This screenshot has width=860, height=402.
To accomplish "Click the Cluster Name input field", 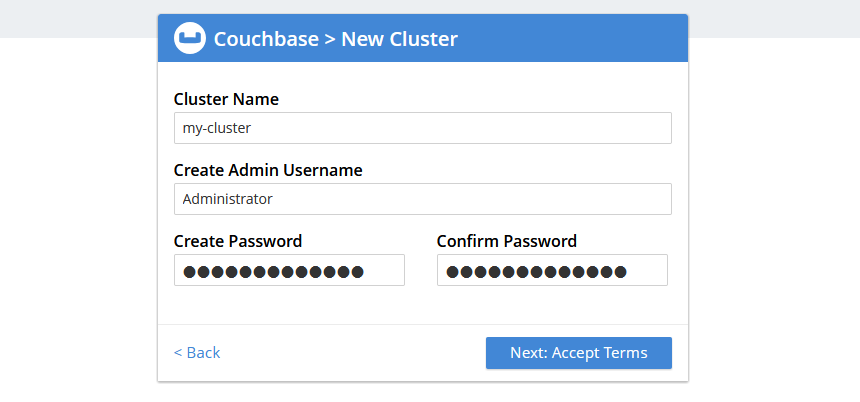I will 423,128.
